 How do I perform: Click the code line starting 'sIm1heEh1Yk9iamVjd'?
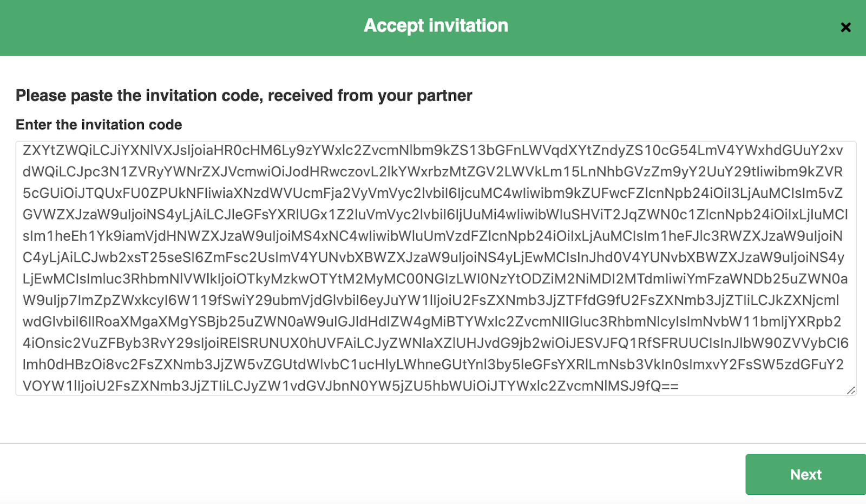click(x=432, y=236)
